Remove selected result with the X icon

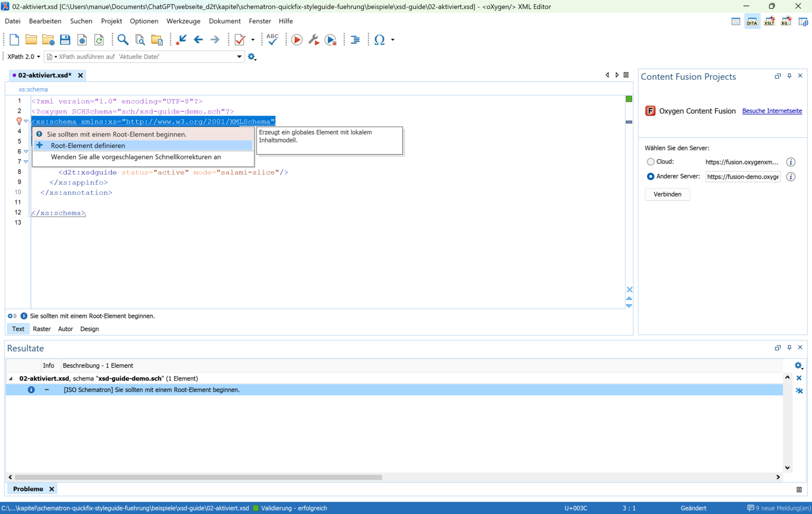tap(799, 378)
